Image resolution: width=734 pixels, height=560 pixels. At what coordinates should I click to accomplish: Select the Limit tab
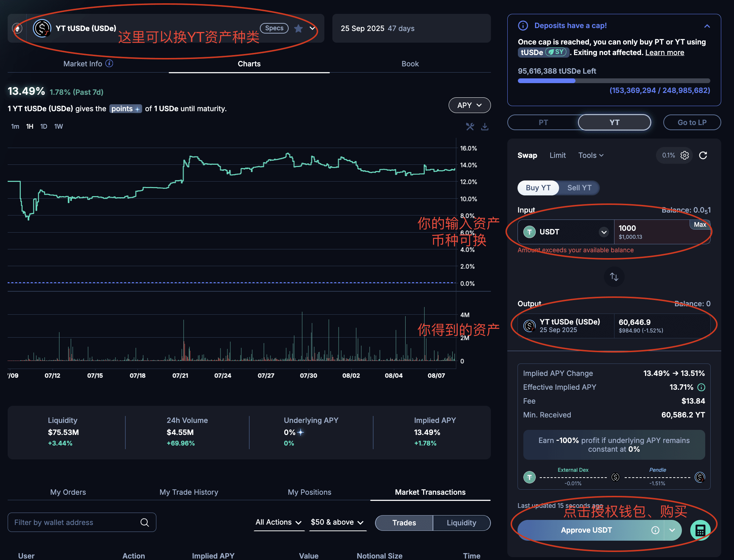point(558,155)
